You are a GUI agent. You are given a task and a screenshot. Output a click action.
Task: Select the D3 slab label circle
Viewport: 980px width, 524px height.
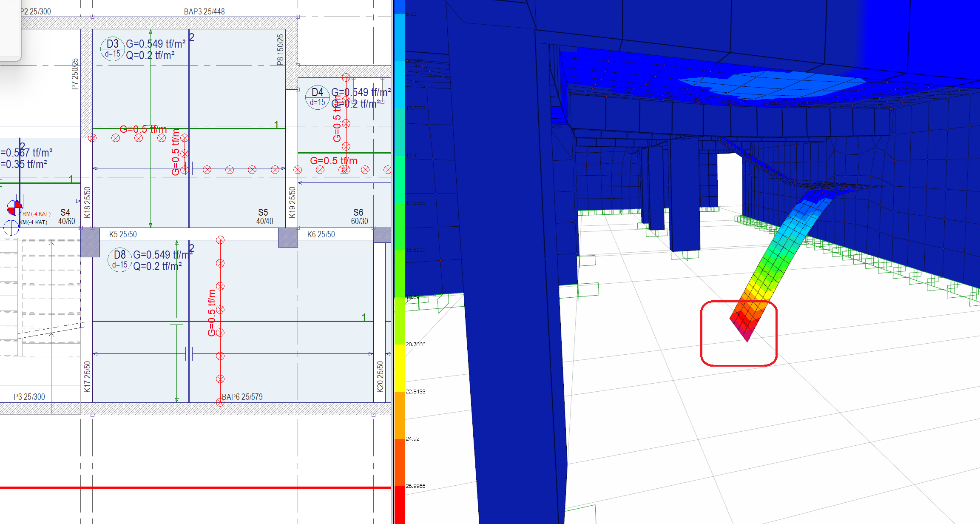click(113, 48)
